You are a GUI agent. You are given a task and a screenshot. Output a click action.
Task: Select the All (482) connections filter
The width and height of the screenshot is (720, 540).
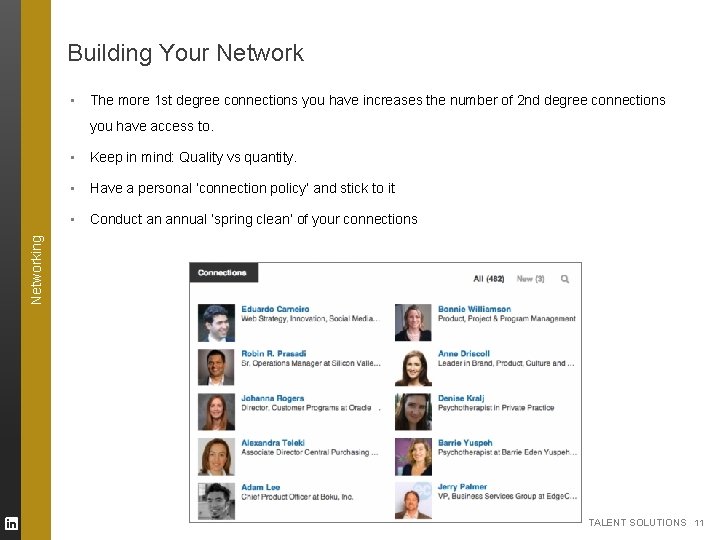pos(488,279)
